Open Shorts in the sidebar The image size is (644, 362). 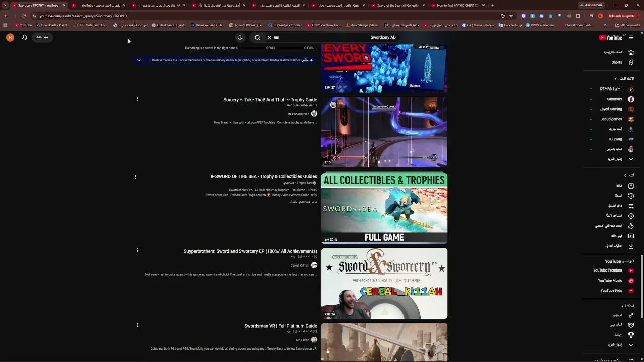point(631,62)
